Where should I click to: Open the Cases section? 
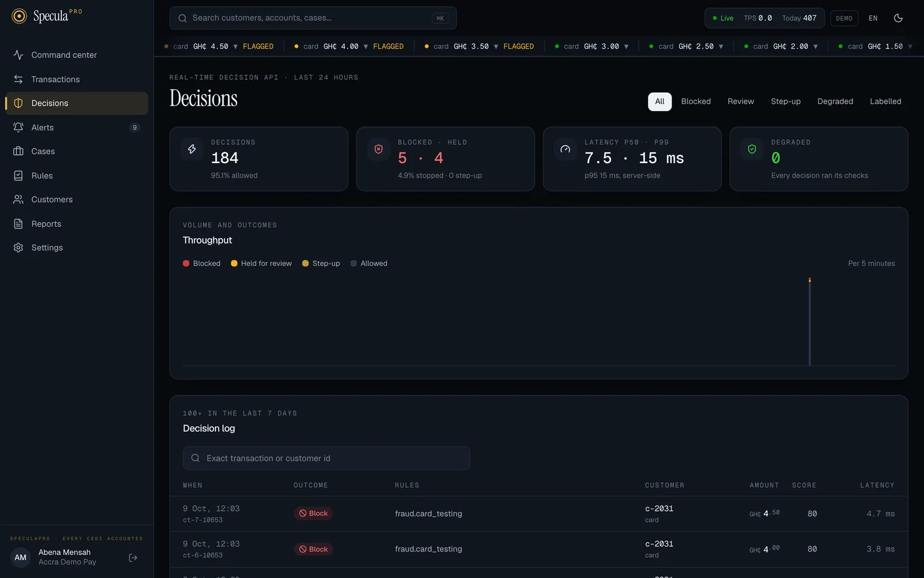76,151
